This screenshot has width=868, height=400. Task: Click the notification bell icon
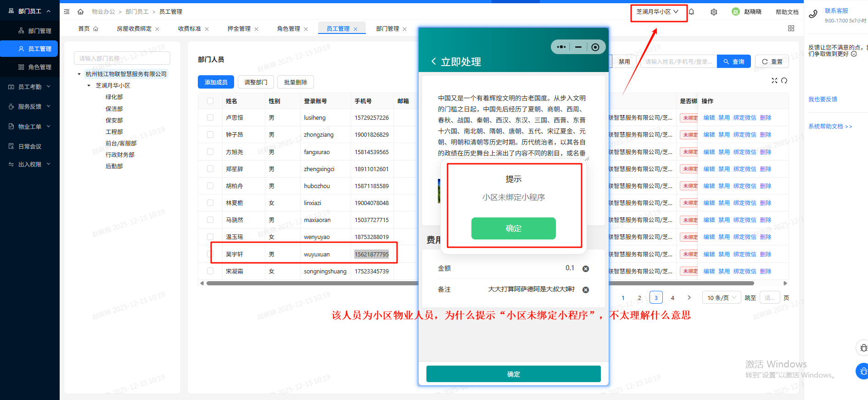pos(691,12)
